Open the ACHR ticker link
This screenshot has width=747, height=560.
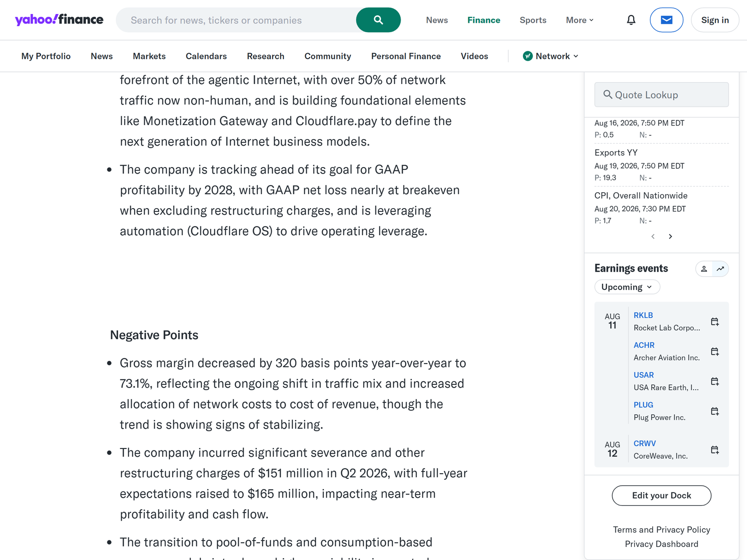click(644, 345)
